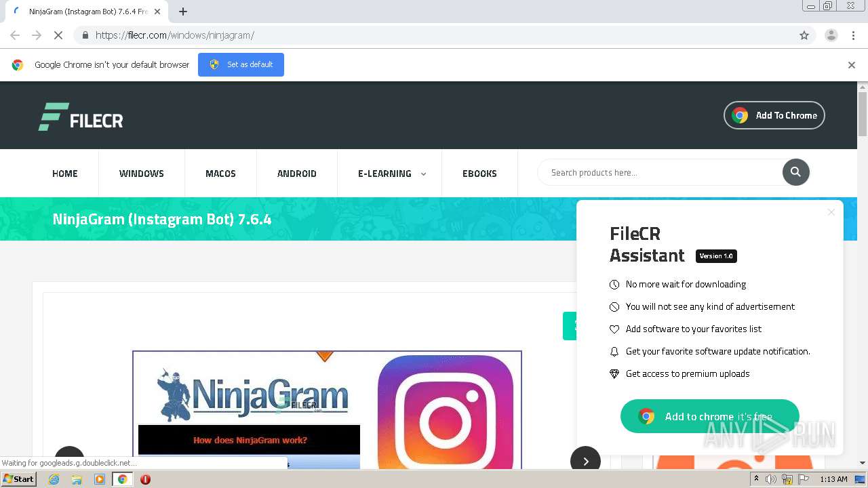
Task: Click 'Get access to premium uploads' item
Action: pyautogui.click(x=688, y=373)
